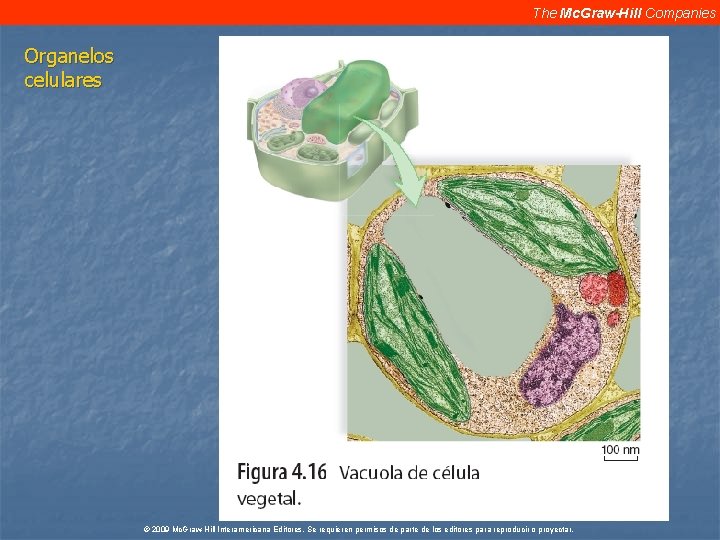Image resolution: width=720 pixels, height=540 pixels.
Task: Click the purple nucleus in the micrograph
Action: (x=560, y=357)
